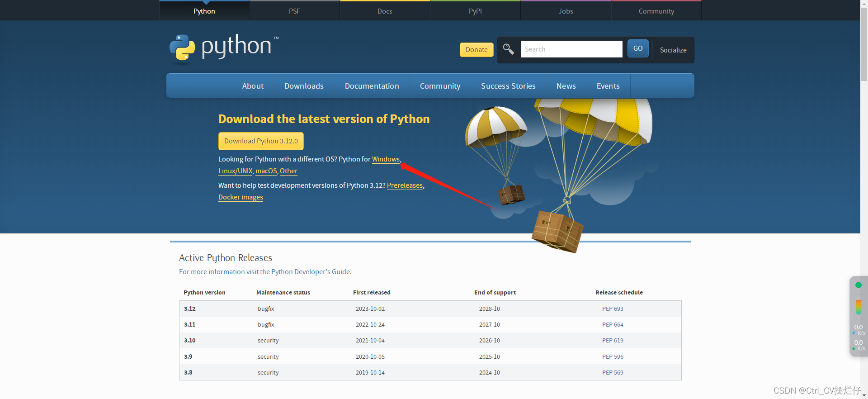Open the Docker images link
This screenshot has width=868, height=399.
point(241,197)
